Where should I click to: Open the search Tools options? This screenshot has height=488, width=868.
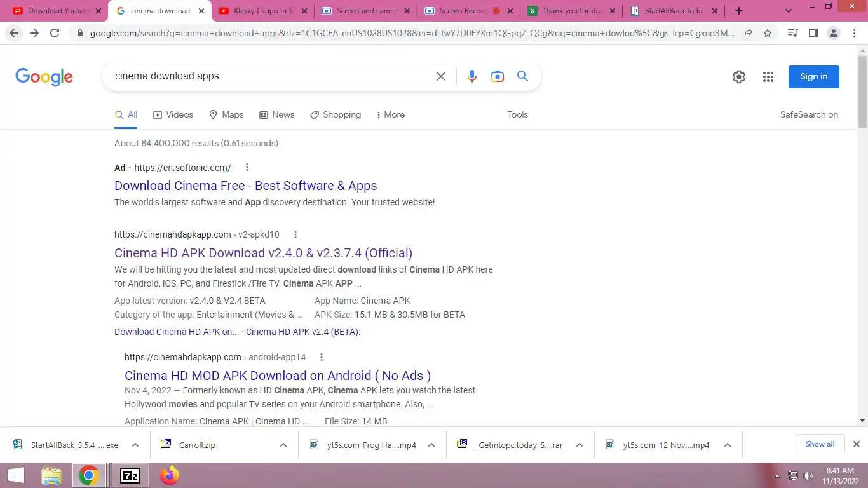click(517, 115)
